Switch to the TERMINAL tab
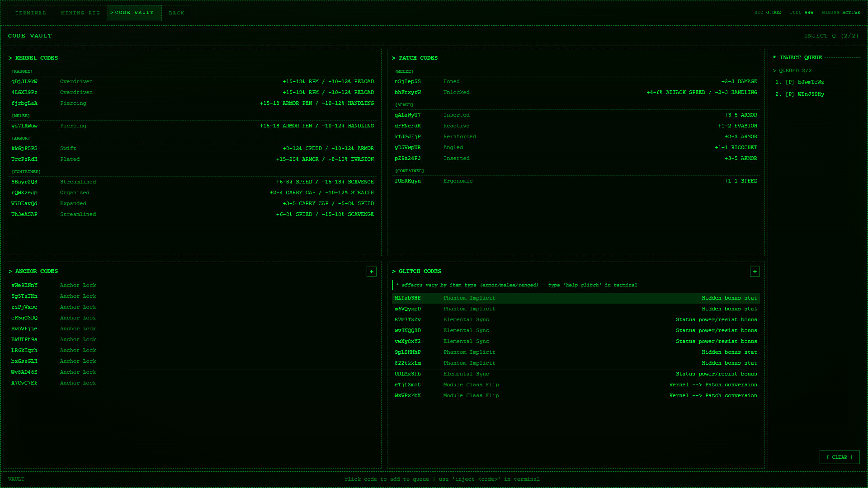868x488 pixels. 30,13
